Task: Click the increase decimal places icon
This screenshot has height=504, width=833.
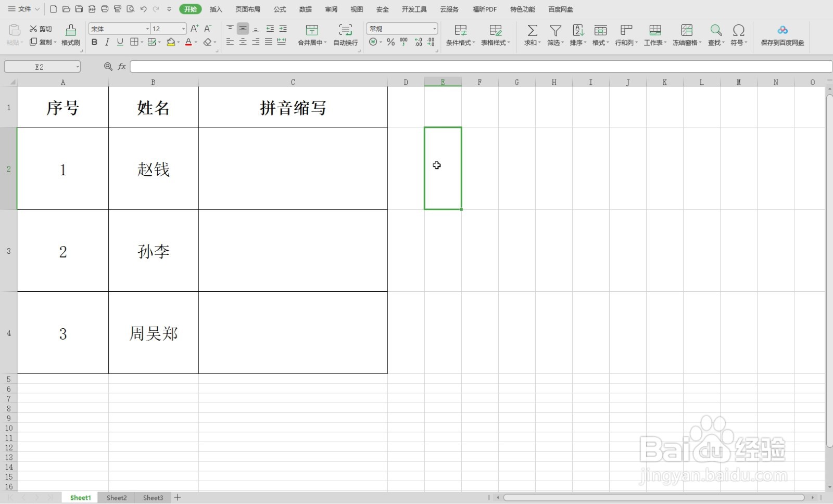Action: [419, 42]
